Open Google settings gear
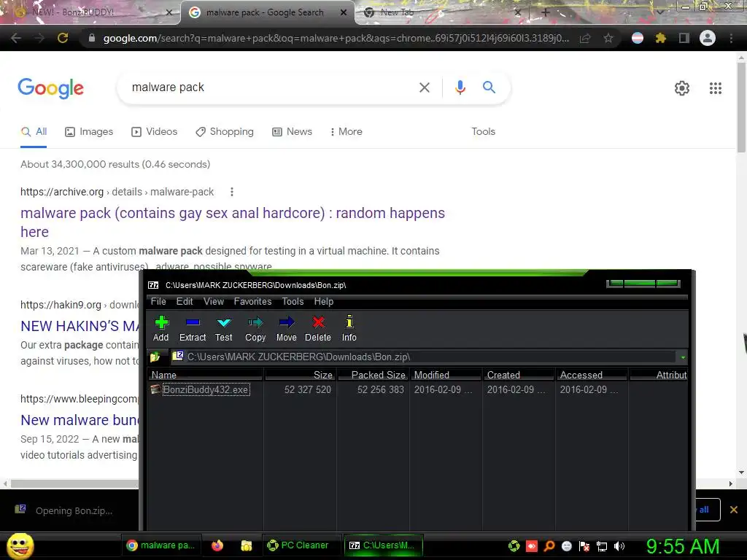This screenshot has height=560, width=747. tap(682, 88)
